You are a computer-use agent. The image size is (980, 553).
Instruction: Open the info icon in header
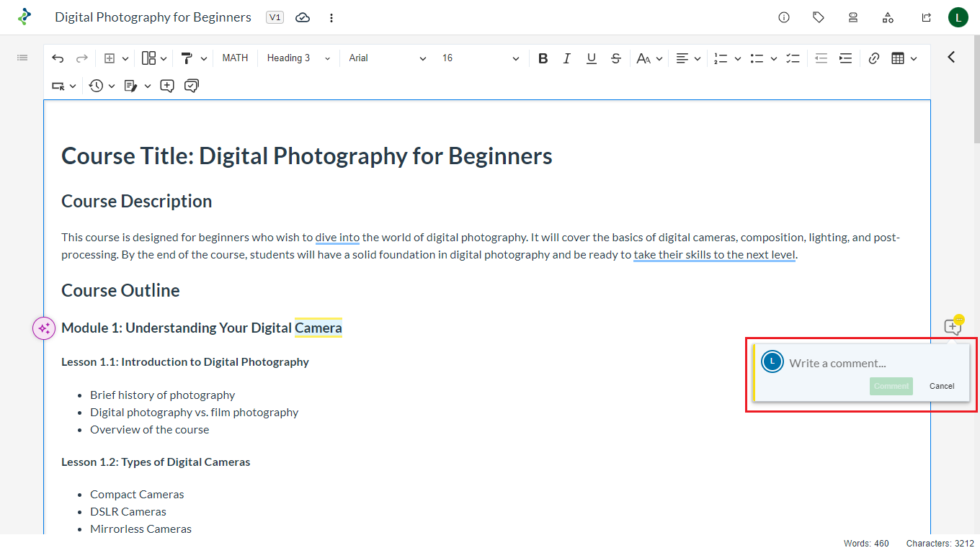pyautogui.click(x=784, y=17)
